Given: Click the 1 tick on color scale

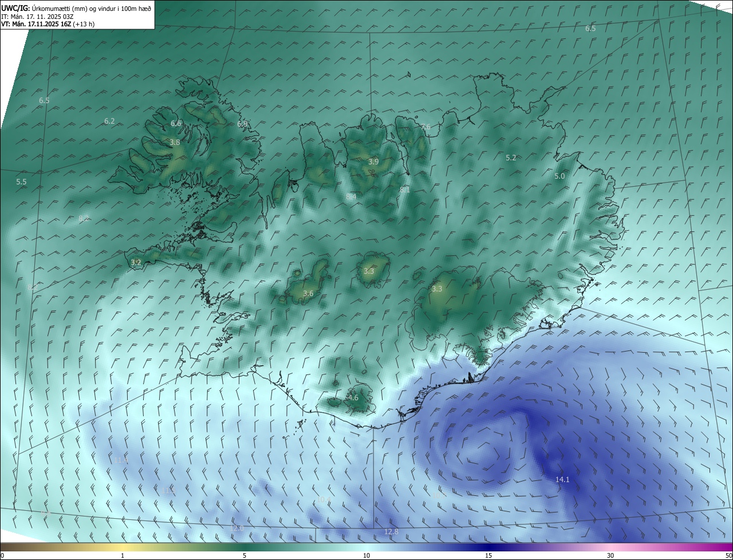Looking at the screenshot, I should (123, 555).
